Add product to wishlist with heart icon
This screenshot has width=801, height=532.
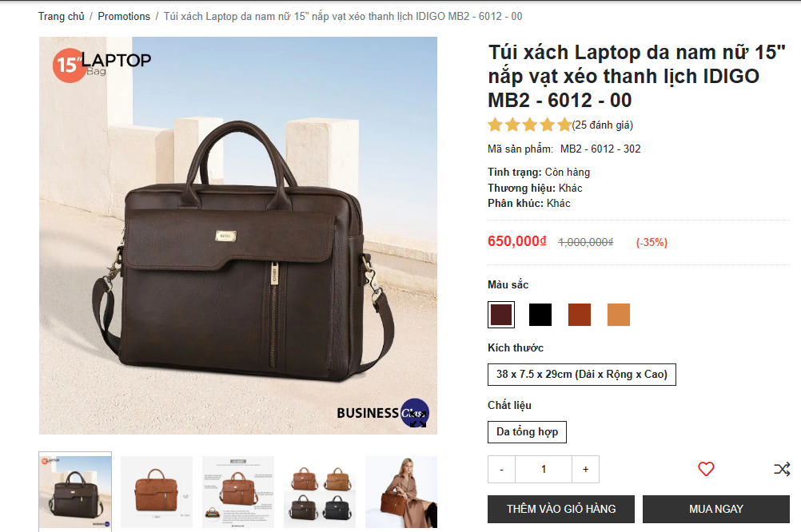pyautogui.click(x=706, y=469)
